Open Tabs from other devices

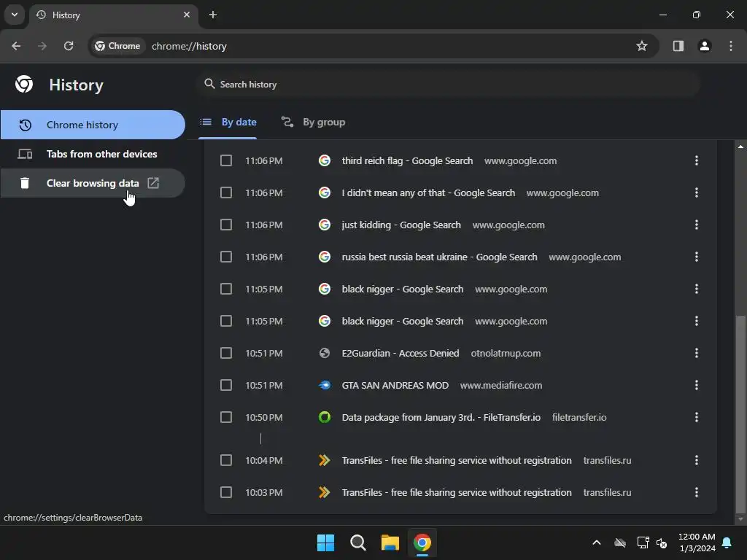click(93, 154)
